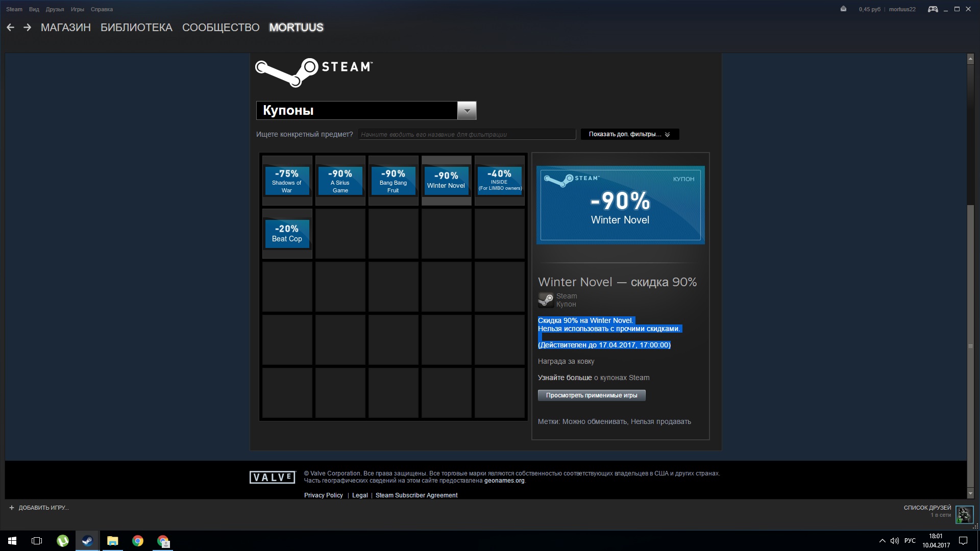Select the -90% Bang Bang Fruit coupon
Viewport: 980px width, 551px height.
click(x=393, y=181)
